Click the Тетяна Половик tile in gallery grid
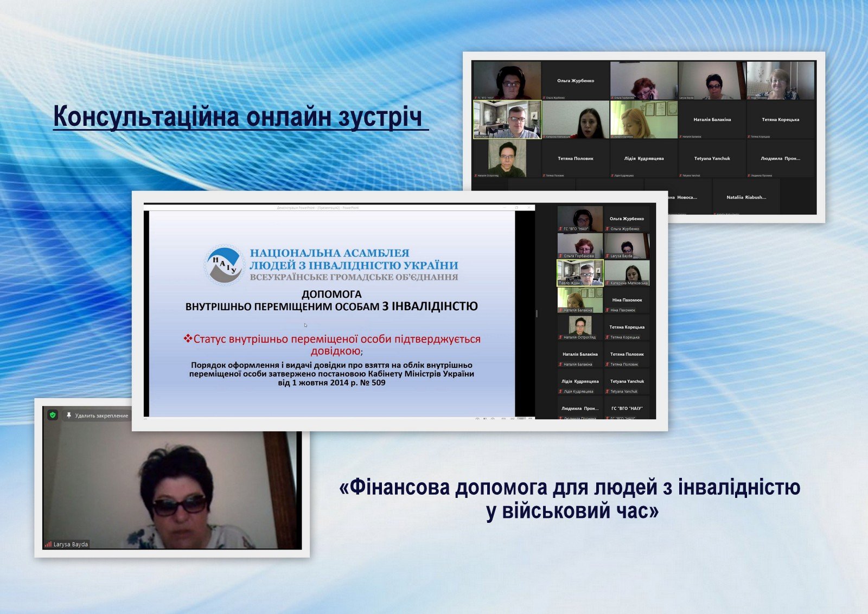This screenshot has height=614, width=868. click(575, 158)
